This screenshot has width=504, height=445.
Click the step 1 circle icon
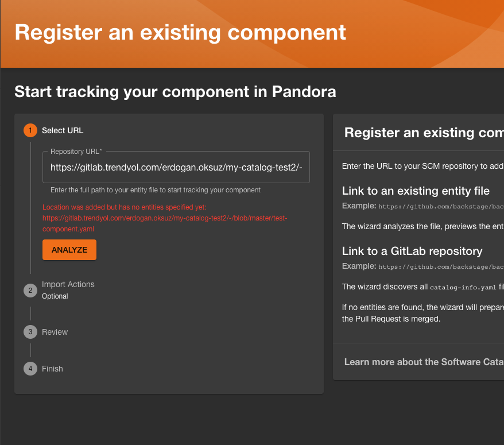(x=30, y=130)
